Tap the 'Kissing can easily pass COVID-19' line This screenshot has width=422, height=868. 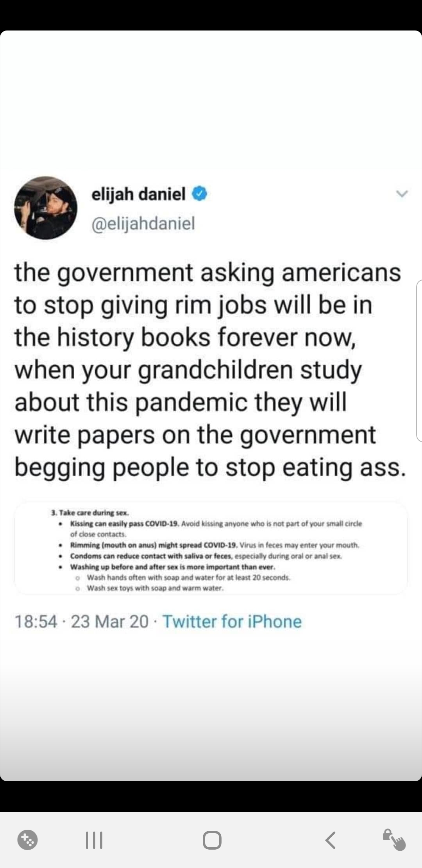(216, 524)
